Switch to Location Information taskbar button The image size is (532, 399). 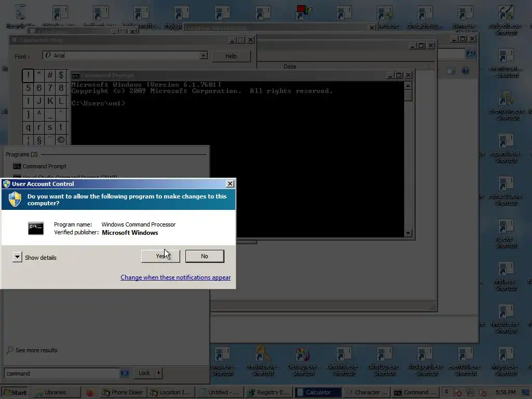click(171, 393)
